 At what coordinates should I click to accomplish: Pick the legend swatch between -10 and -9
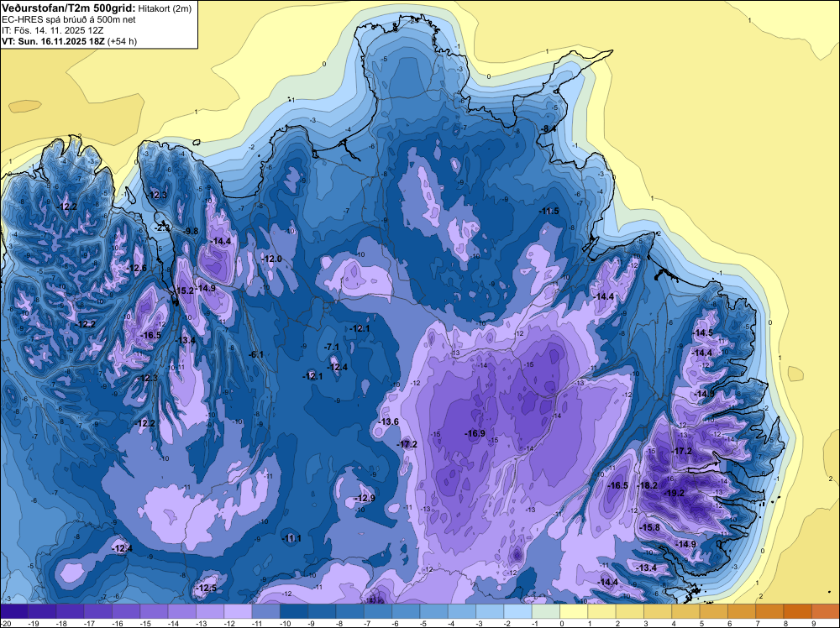click(293, 611)
